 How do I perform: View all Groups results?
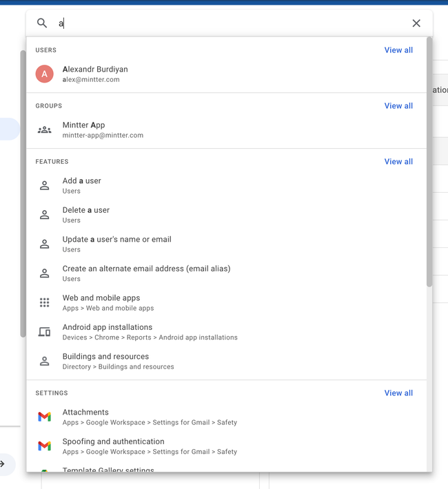[x=398, y=106]
